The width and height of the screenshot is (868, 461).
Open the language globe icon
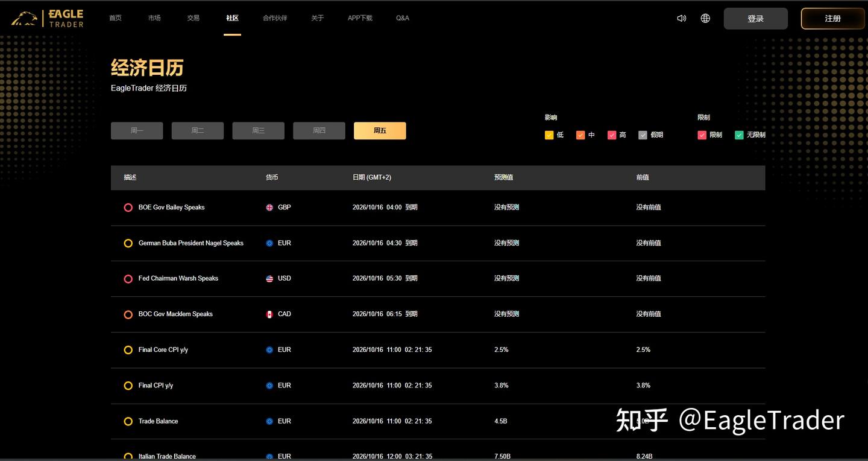point(705,18)
